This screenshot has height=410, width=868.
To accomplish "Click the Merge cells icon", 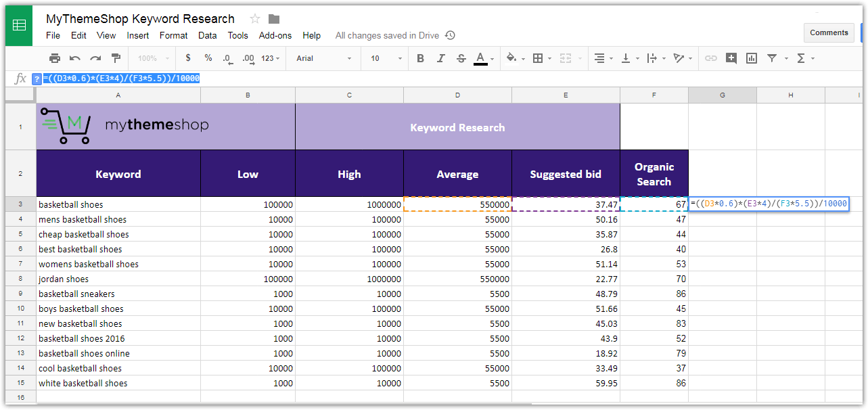I will click(x=565, y=58).
